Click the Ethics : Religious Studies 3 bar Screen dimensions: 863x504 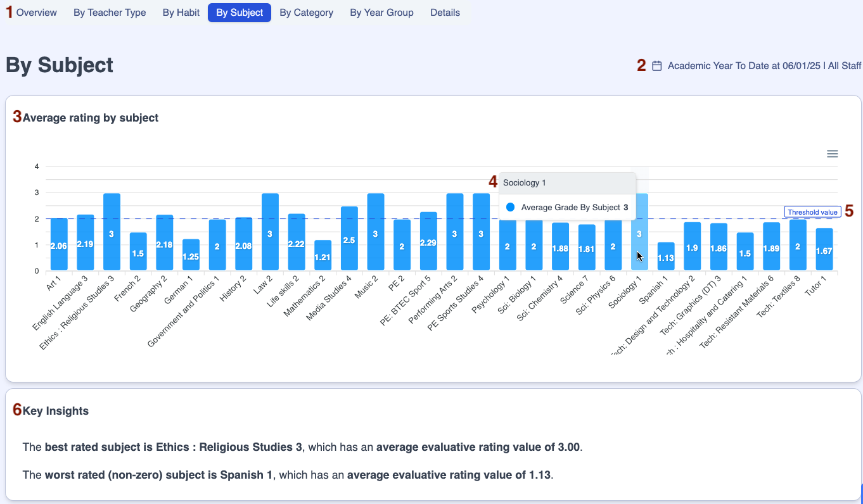[112, 232]
